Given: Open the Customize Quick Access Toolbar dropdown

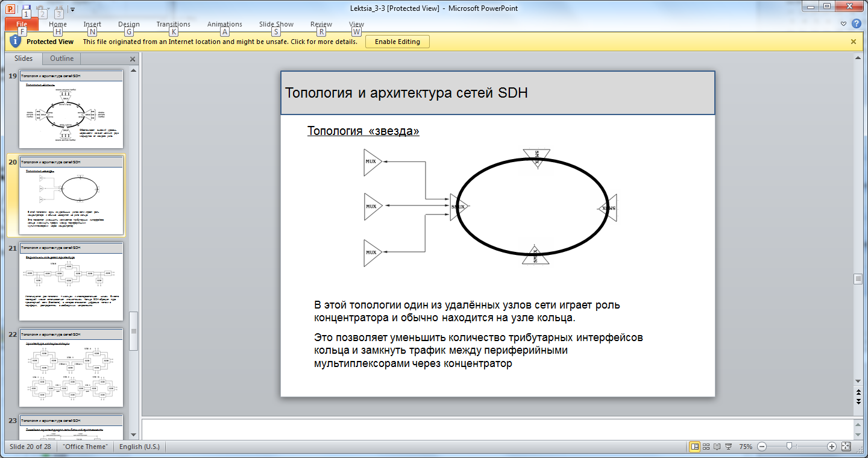Looking at the screenshot, I should [x=73, y=9].
